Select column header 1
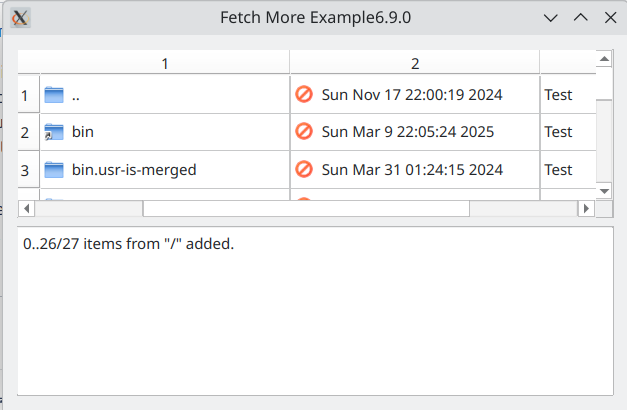This screenshot has height=410, width=627. [x=165, y=63]
